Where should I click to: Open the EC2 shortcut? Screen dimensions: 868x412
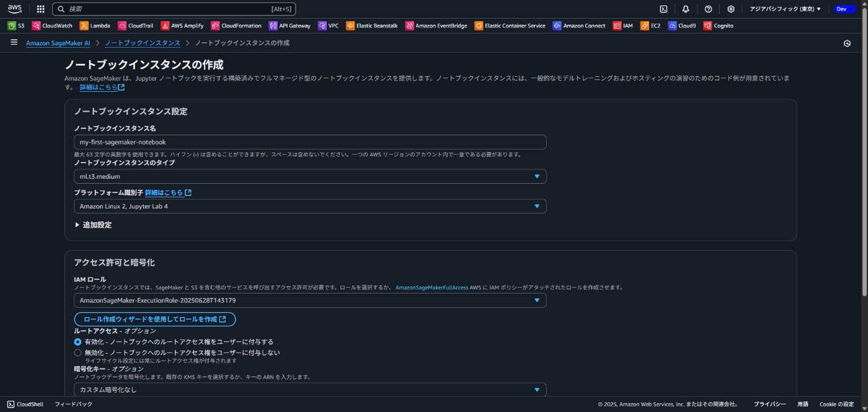[650, 26]
